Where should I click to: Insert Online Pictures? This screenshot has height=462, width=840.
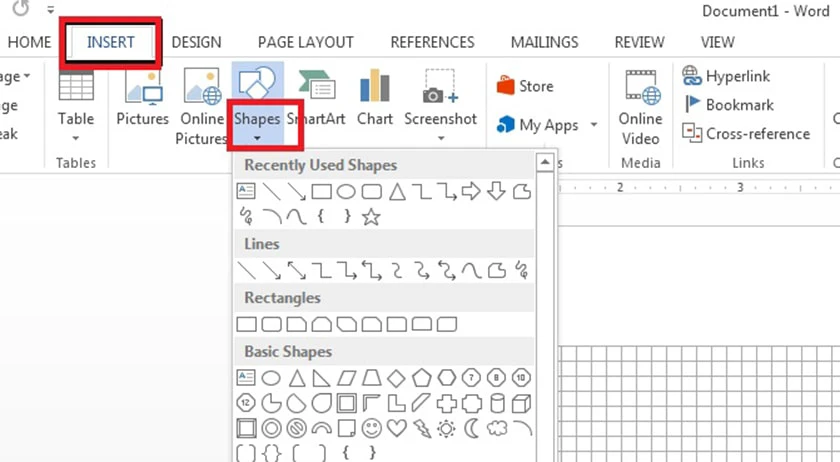coord(202,106)
